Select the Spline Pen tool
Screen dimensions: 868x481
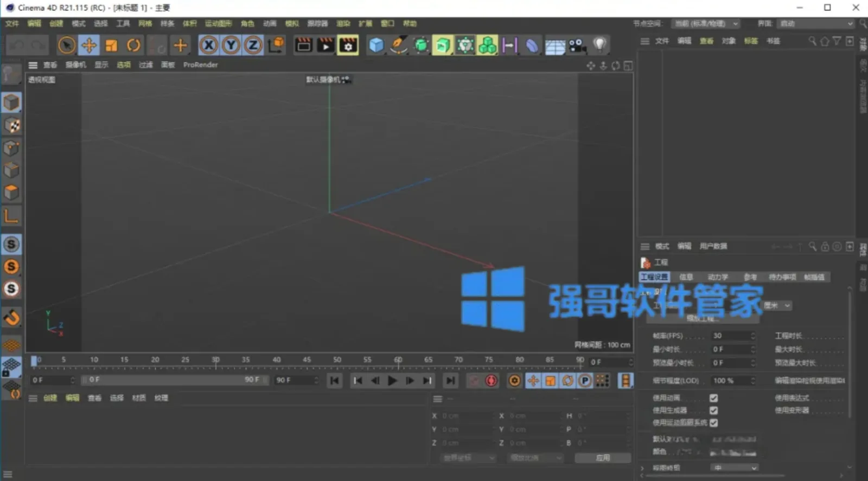[x=399, y=46]
